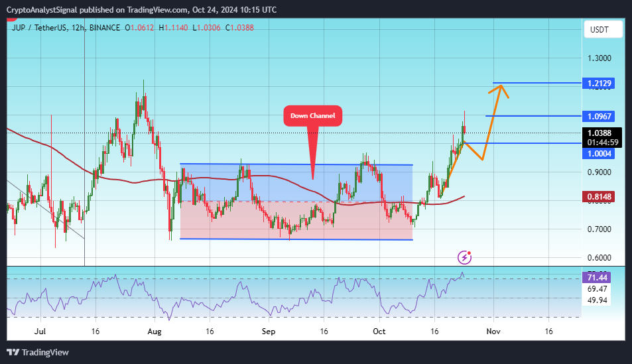Image resolution: width=632 pixels, height=364 pixels.
Task: Select the 1.2129 price label
Action: coord(599,84)
